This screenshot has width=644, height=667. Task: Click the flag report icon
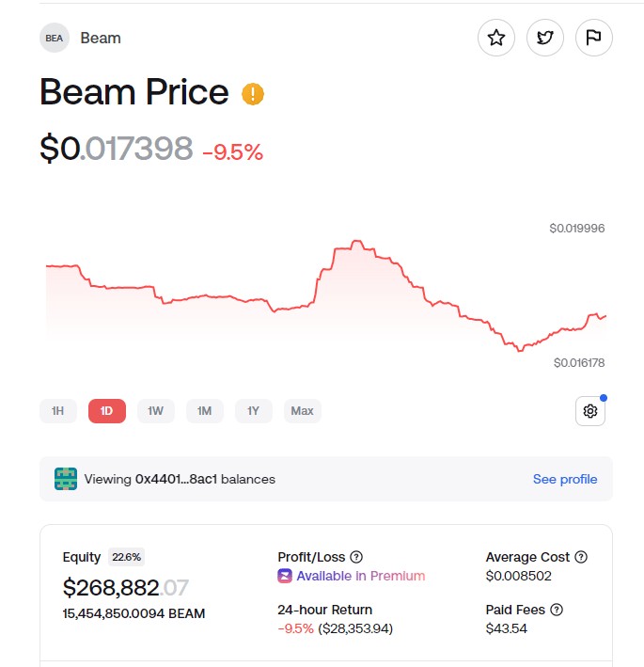click(593, 38)
